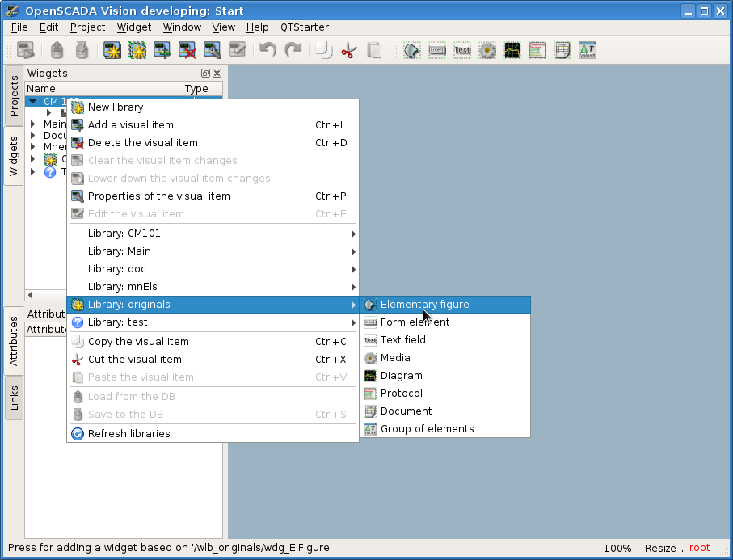This screenshot has width=733, height=560.
Task: Select Elementary figure in the originals submenu
Action: point(445,305)
